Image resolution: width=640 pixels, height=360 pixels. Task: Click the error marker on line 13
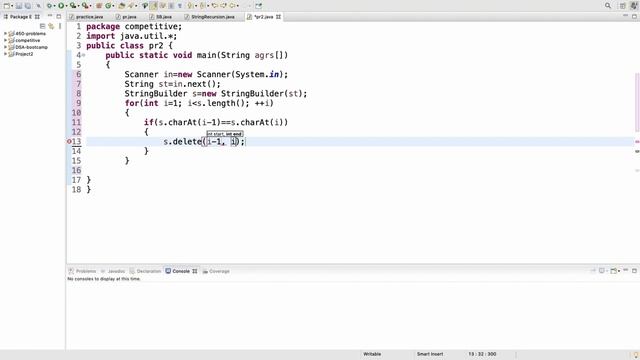(69, 142)
